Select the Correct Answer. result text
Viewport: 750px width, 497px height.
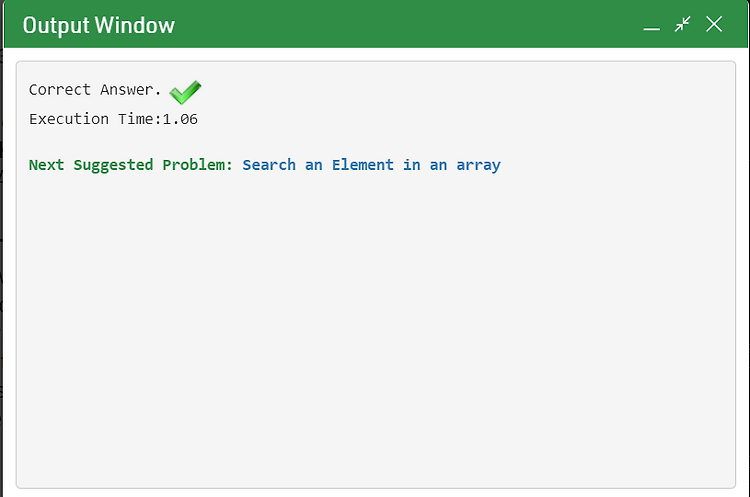click(95, 89)
